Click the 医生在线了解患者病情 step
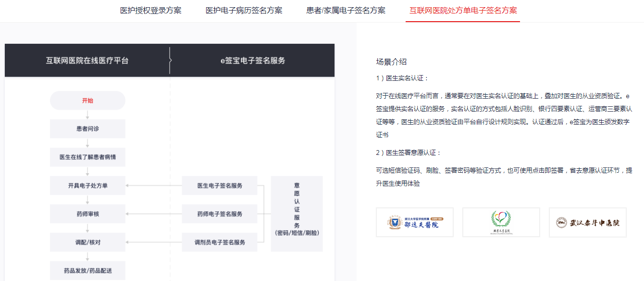The width and height of the screenshot is (644, 281). click(87, 157)
